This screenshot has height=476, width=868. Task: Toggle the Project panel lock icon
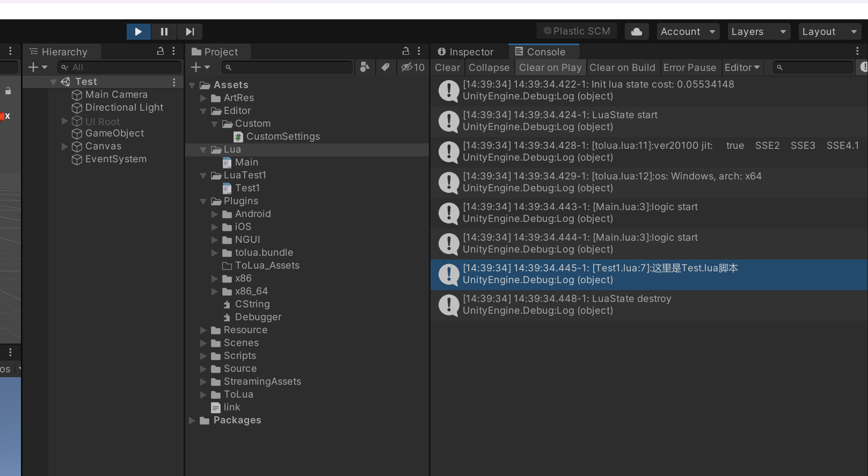click(406, 51)
